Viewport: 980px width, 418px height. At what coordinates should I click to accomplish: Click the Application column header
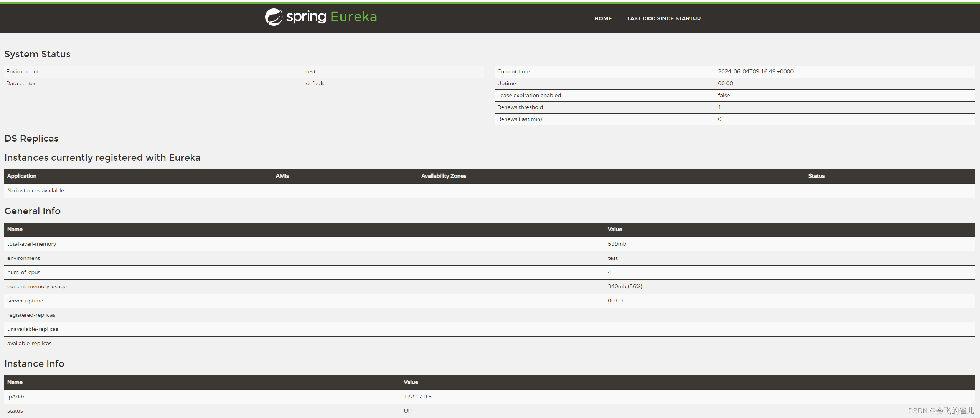pos(22,176)
